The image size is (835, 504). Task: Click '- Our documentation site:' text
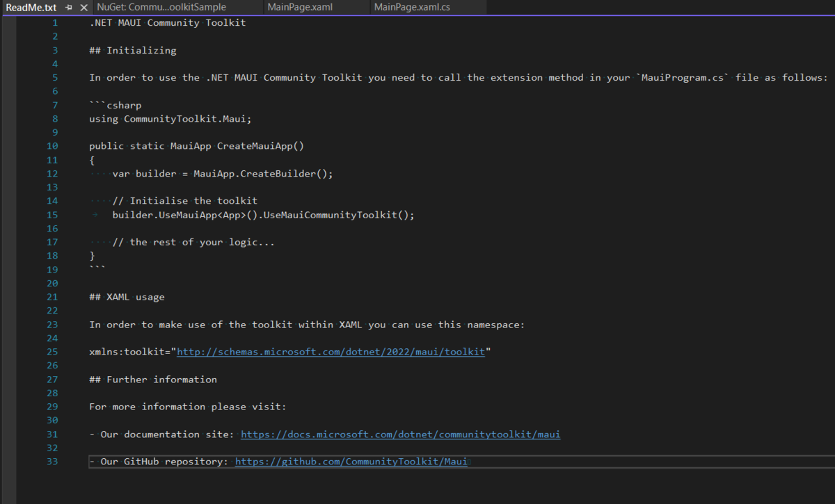point(162,434)
